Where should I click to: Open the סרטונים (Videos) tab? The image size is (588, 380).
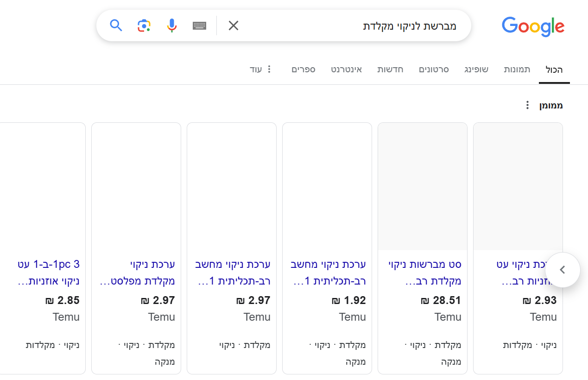[434, 69]
